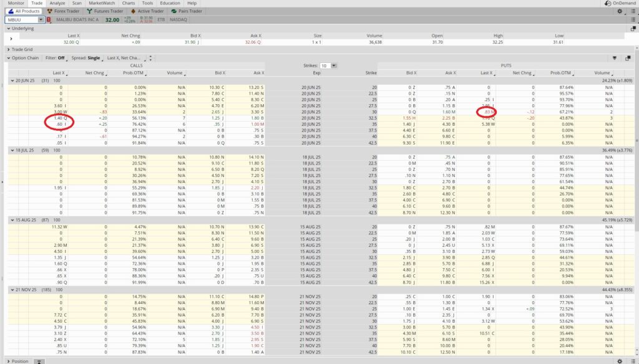Expand the Trade Grid section
This screenshot has height=364, width=639.
[x=9, y=50]
